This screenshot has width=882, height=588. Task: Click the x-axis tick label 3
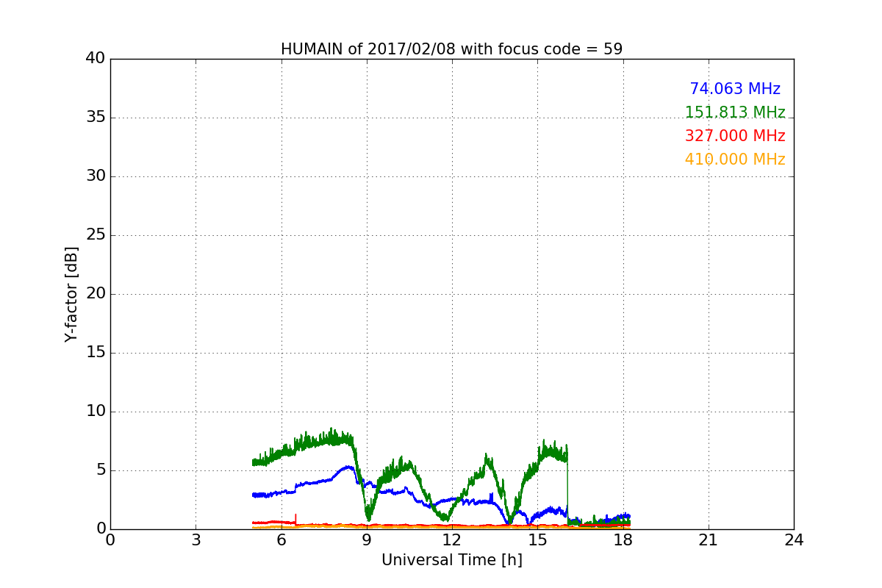coord(196,540)
